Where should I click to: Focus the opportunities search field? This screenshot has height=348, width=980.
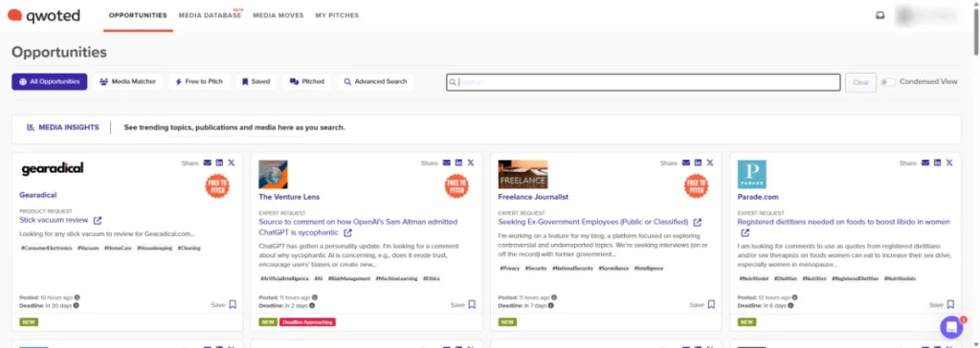pos(643,82)
